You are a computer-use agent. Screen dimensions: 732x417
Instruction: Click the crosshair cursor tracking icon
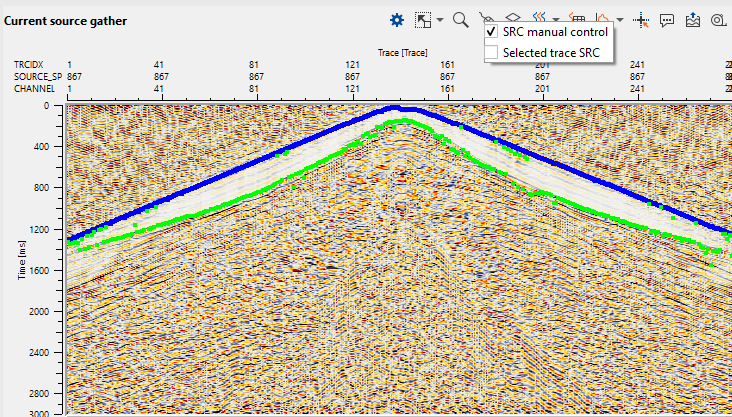point(642,19)
